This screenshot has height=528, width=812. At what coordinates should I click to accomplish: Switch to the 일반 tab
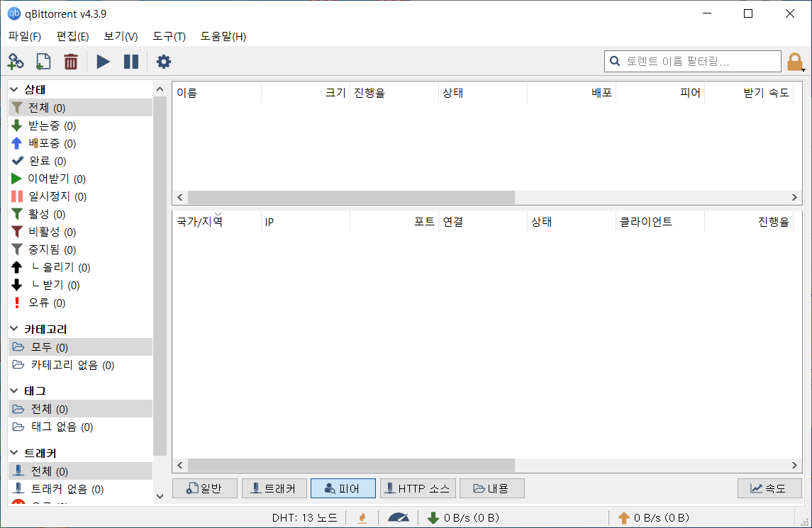click(204, 488)
